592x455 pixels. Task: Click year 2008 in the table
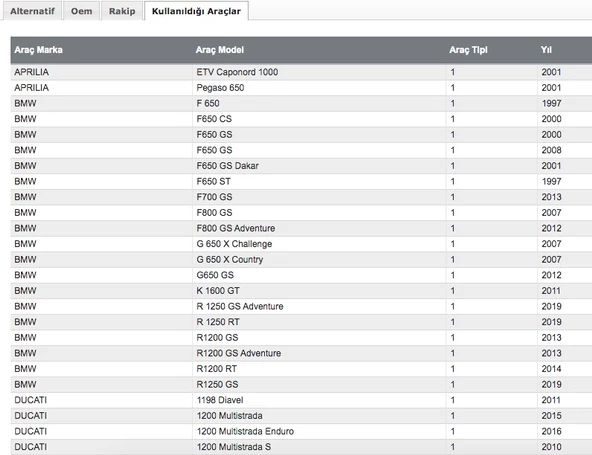click(551, 150)
